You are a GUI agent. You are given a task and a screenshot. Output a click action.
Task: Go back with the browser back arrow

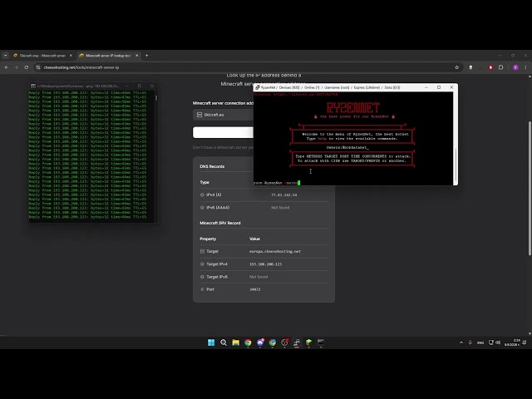tap(7, 67)
